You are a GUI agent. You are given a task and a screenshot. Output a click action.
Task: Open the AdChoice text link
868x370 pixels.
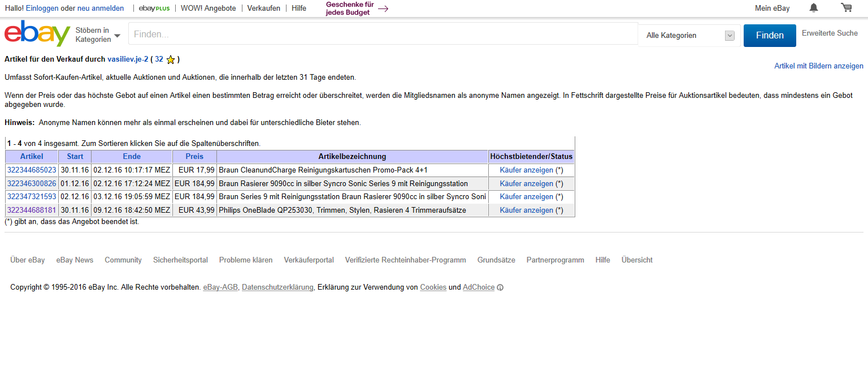tap(479, 287)
